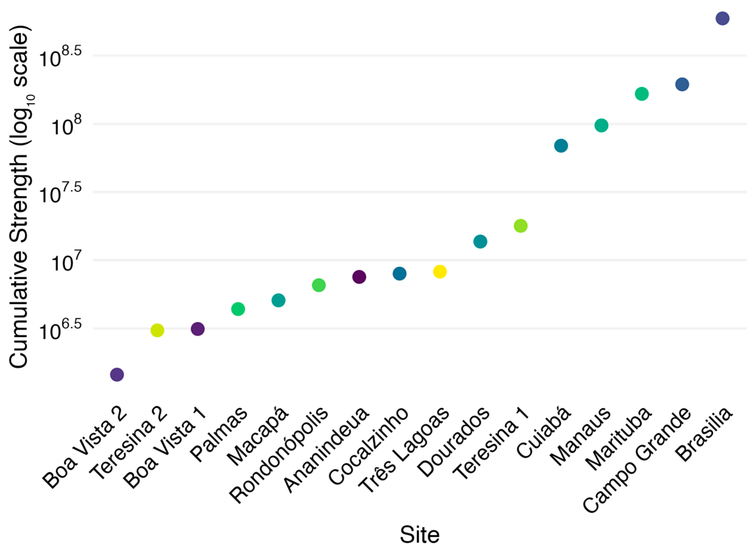Viewport: 756px width, 553px height.
Task: Select the Campo Grande data point
Action: 682,84
